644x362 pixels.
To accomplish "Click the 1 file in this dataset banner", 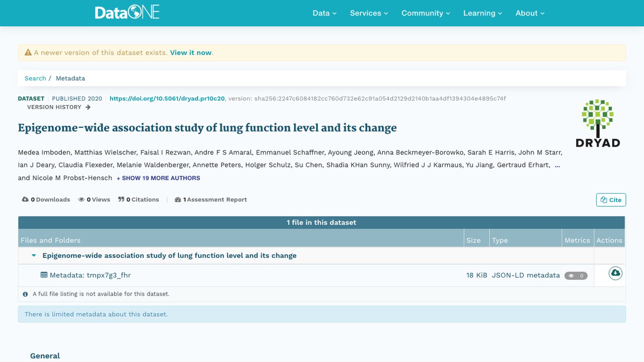I will (321, 223).
